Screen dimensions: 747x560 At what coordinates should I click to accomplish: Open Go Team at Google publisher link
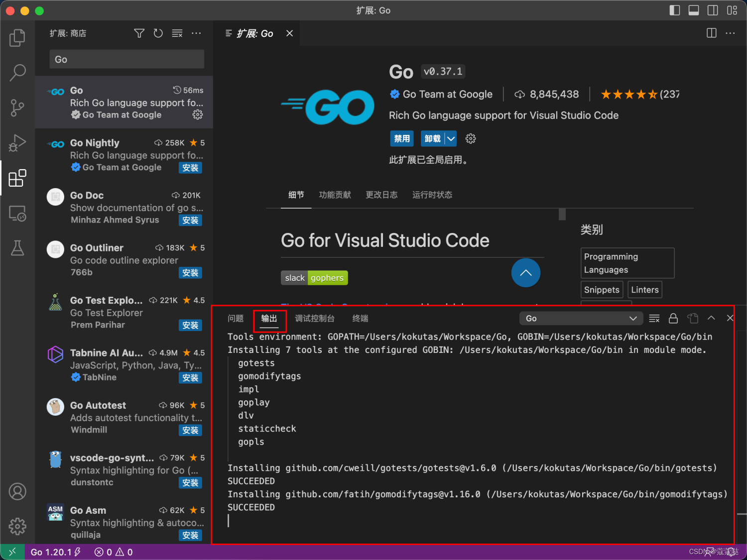coord(447,94)
